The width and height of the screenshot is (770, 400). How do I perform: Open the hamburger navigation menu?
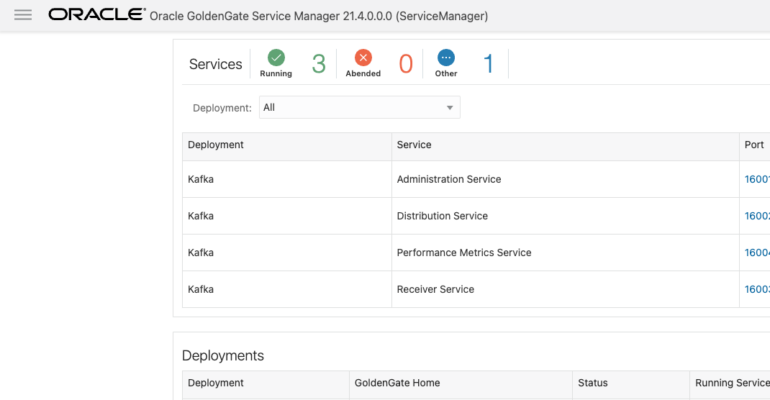[x=23, y=15]
